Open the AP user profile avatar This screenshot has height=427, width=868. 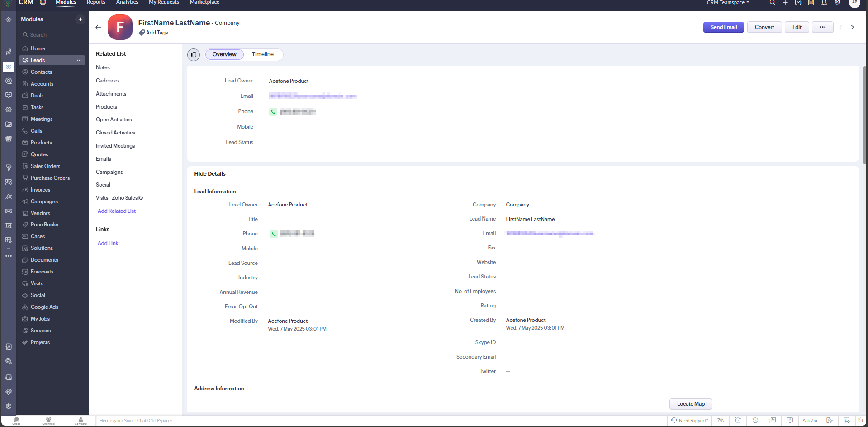coord(854,3)
